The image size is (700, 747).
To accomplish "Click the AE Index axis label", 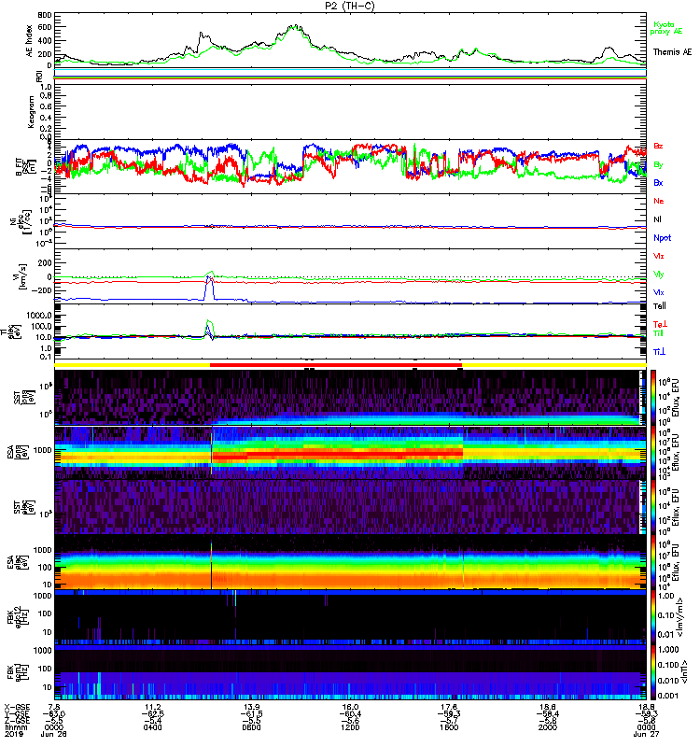I will click(x=29, y=41).
